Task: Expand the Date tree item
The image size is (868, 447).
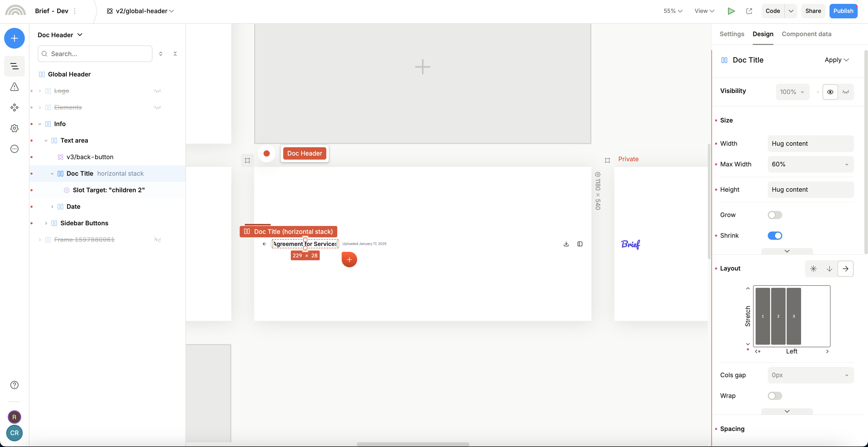Action: 52,207
